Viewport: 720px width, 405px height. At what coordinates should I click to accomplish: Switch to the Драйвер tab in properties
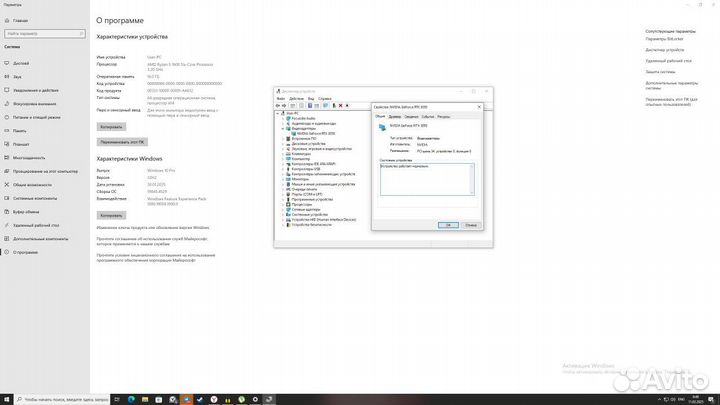click(x=394, y=116)
